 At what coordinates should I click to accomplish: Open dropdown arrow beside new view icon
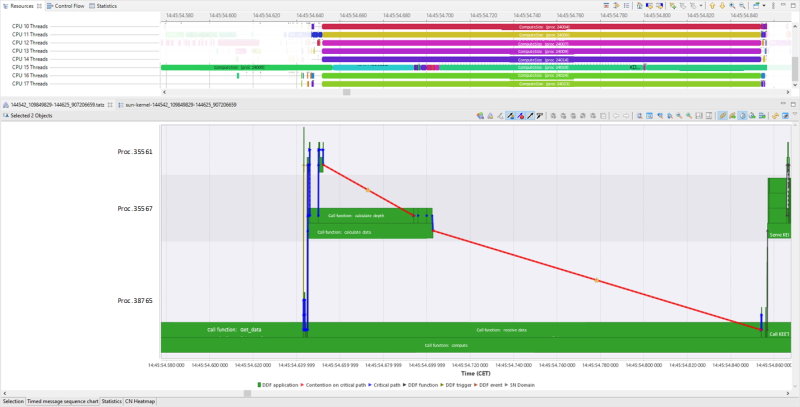click(x=764, y=6)
